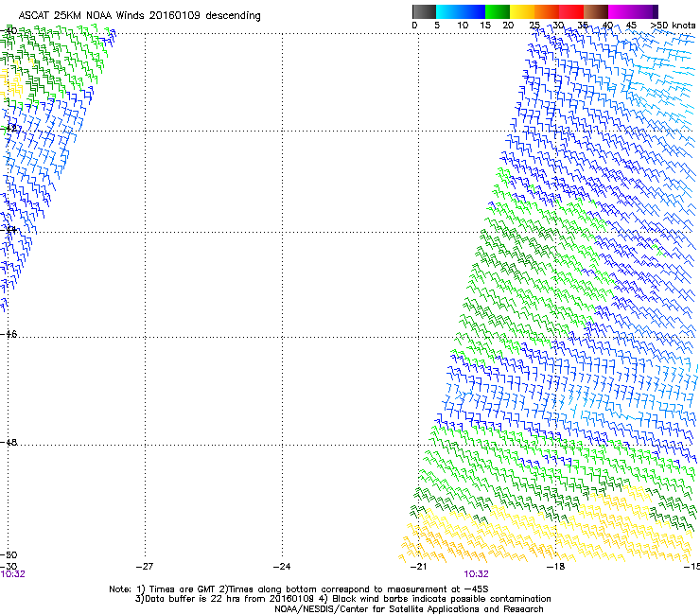Select the '-21' longitude axis label

pos(418,567)
